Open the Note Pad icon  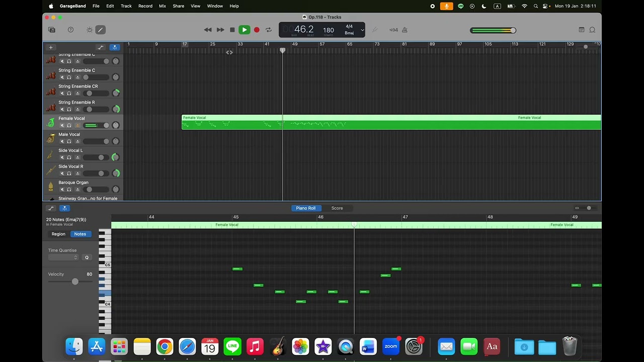coord(582,30)
